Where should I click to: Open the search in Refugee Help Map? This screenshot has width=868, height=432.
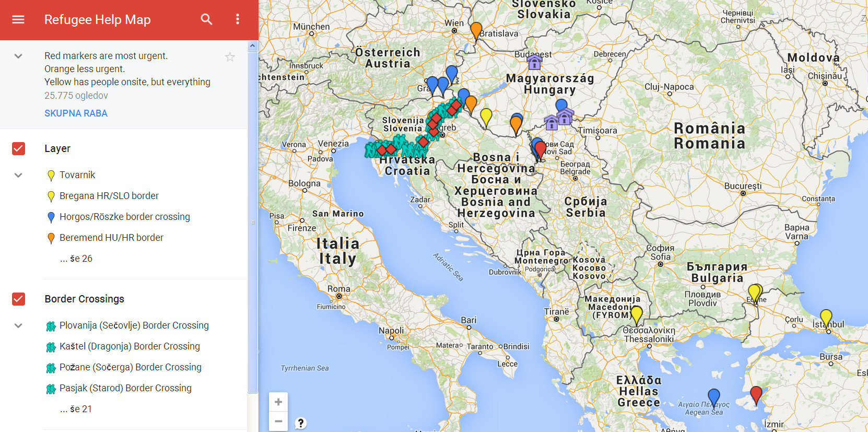(207, 19)
